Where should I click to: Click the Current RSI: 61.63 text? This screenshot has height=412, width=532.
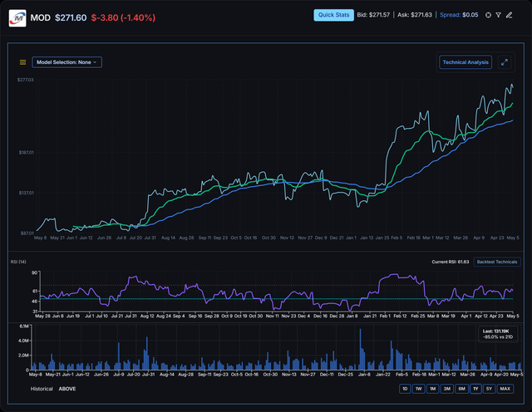[x=451, y=262]
